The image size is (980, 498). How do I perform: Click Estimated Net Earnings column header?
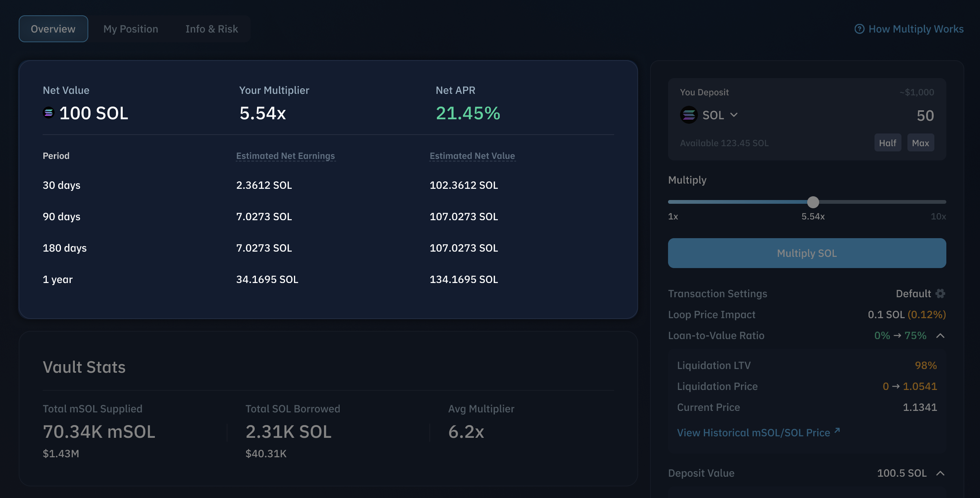285,156
